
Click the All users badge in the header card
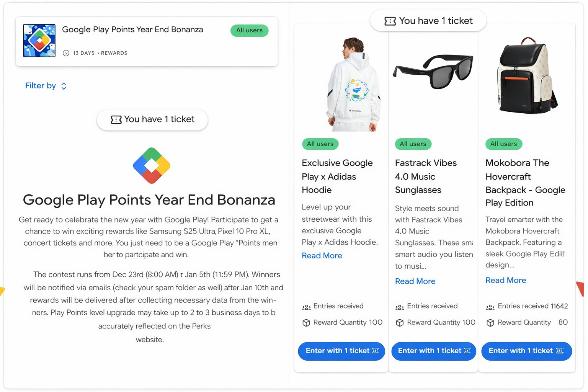coord(249,30)
